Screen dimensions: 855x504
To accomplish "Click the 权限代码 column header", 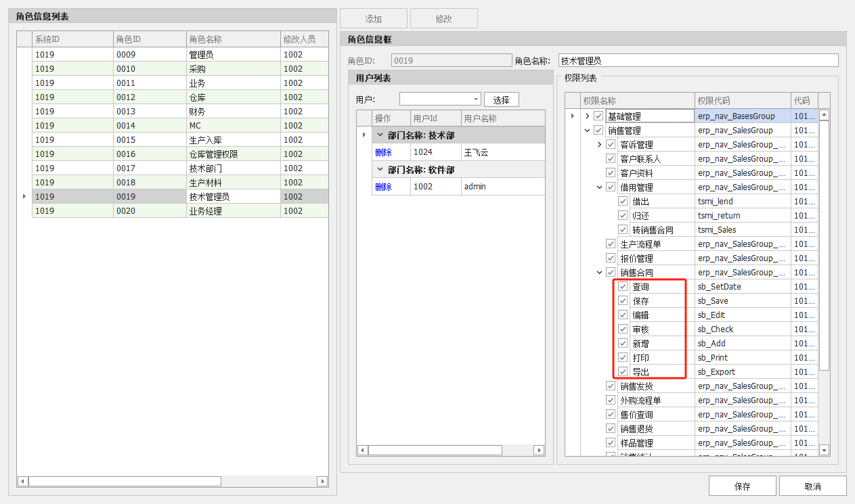I will pyautogui.click(x=743, y=101).
